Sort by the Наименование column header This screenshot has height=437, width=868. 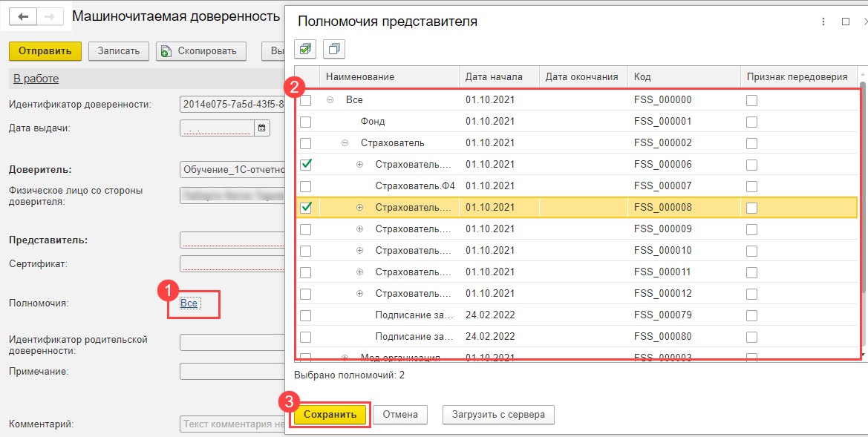click(x=389, y=77)
